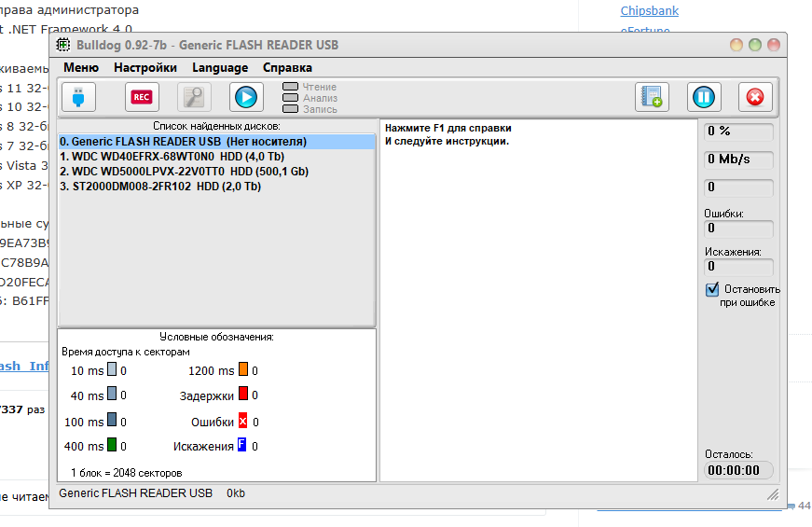
Task: Open the Меню menu
Action: pos(81,68)
